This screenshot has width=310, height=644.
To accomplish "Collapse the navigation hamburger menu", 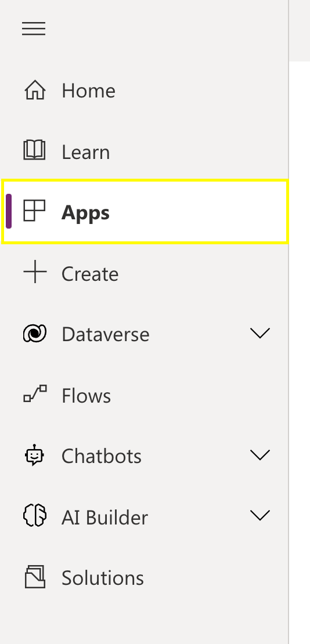I will 34,29.
